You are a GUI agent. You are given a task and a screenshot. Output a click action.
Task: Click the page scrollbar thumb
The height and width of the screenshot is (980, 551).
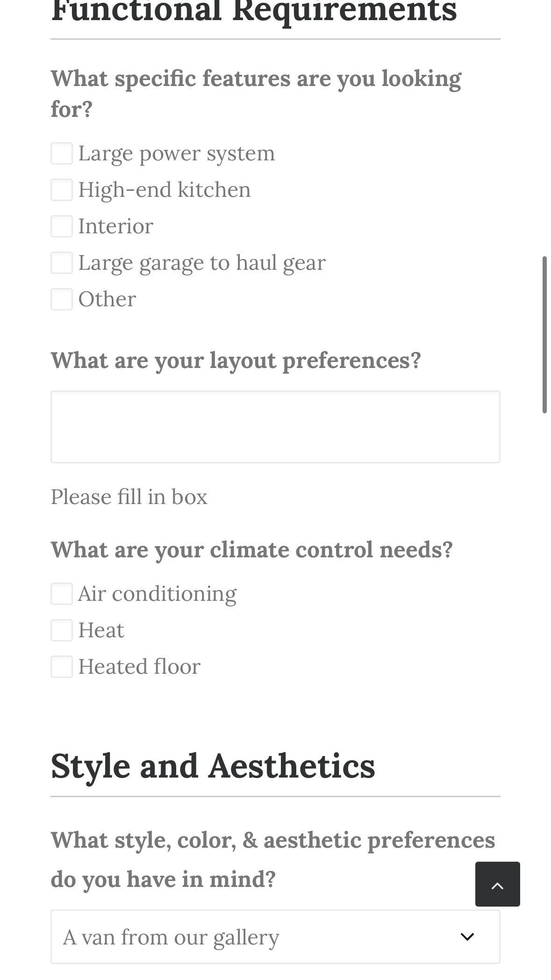[544, 334]
